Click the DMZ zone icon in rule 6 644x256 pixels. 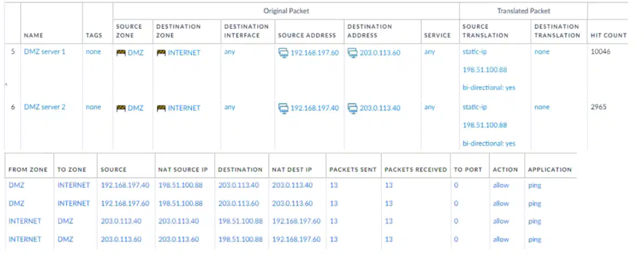[121, 108]
